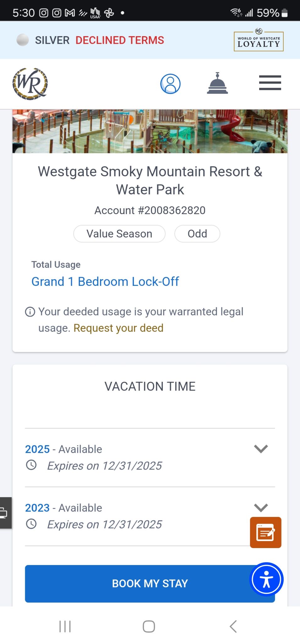Expand the 2025 Available vacation time
The height and width of the screenshot is (644, 300).
261,449
